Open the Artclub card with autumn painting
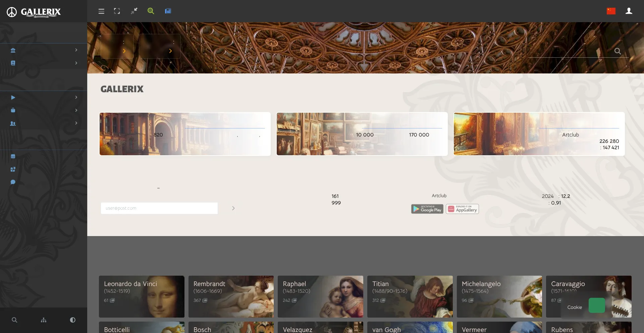Image resolution: width=644 pixels, height=333 pixels. [x=539, y=134]
